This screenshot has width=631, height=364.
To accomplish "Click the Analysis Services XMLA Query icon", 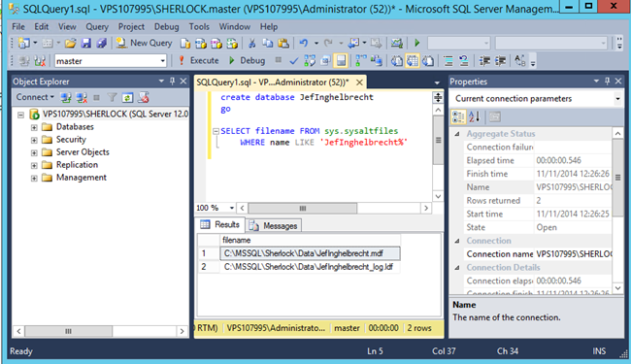I will (232, 43).
